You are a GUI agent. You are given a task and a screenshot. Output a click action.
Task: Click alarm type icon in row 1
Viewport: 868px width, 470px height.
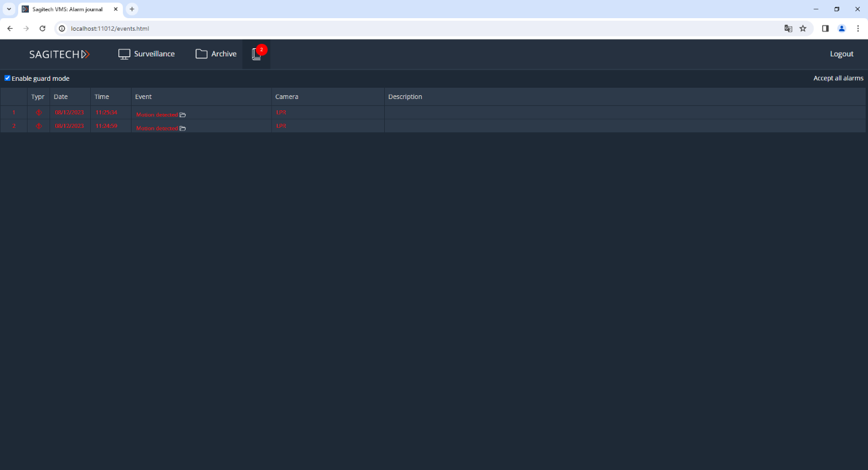coord(38,113)
